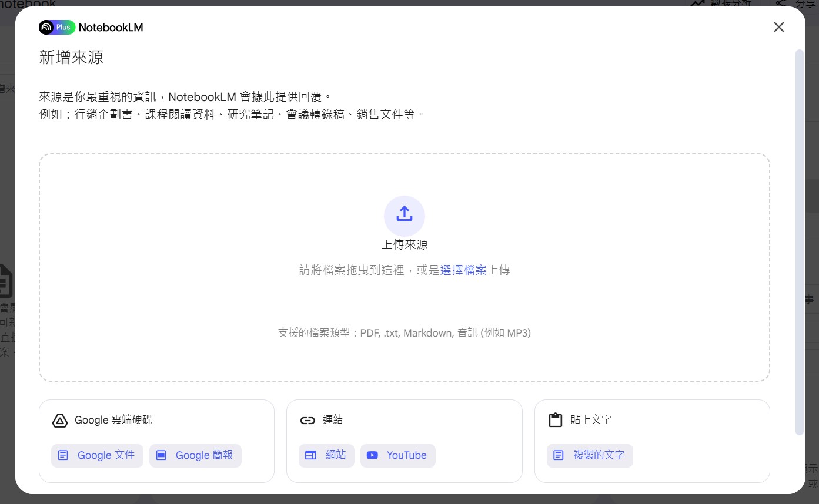Click the document icon on the Google 文件 chip
This screenshot has height=504, width=819.
[x=63, y=455]
